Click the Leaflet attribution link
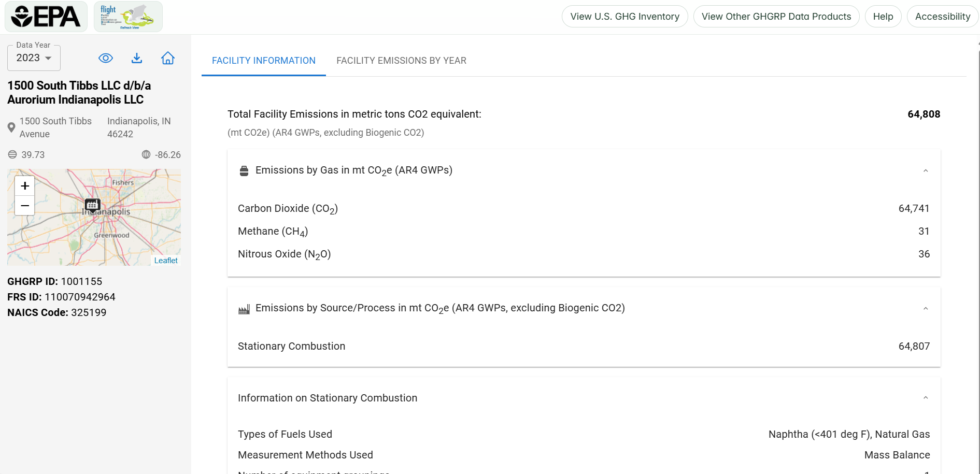 click(x=166, y=261)
